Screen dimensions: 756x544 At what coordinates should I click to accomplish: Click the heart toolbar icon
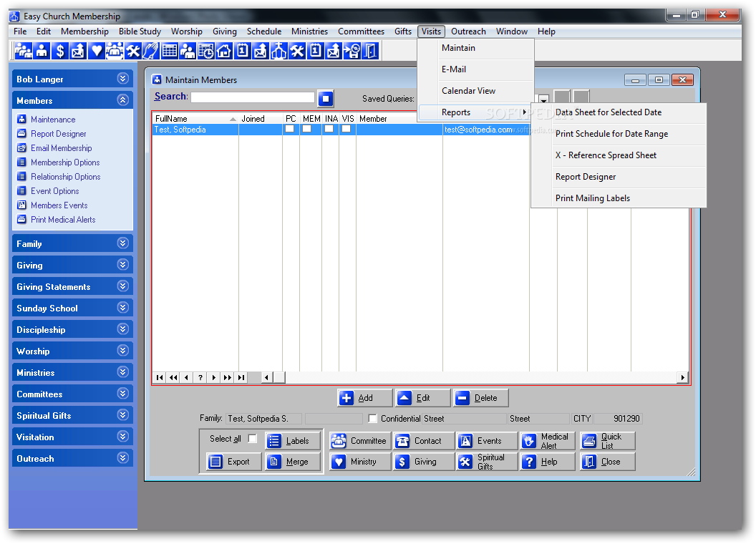tap(97, 51)
